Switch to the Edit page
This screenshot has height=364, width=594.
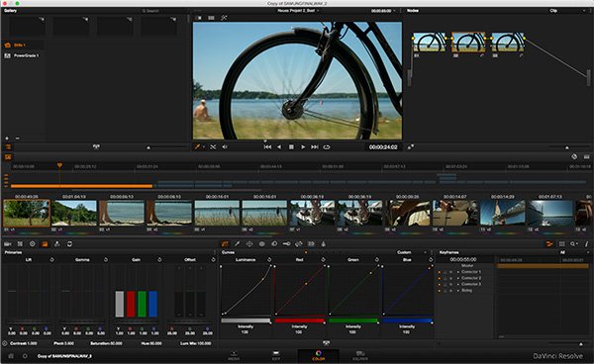point(276,356)
